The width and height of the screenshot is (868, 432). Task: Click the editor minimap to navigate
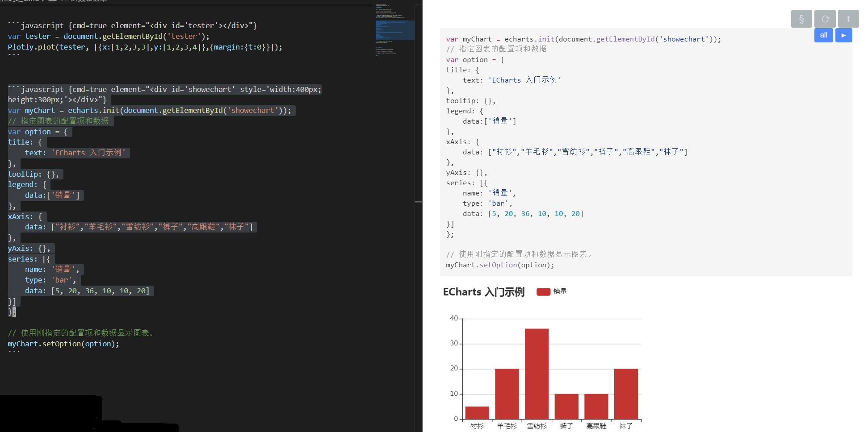[395, 29]
